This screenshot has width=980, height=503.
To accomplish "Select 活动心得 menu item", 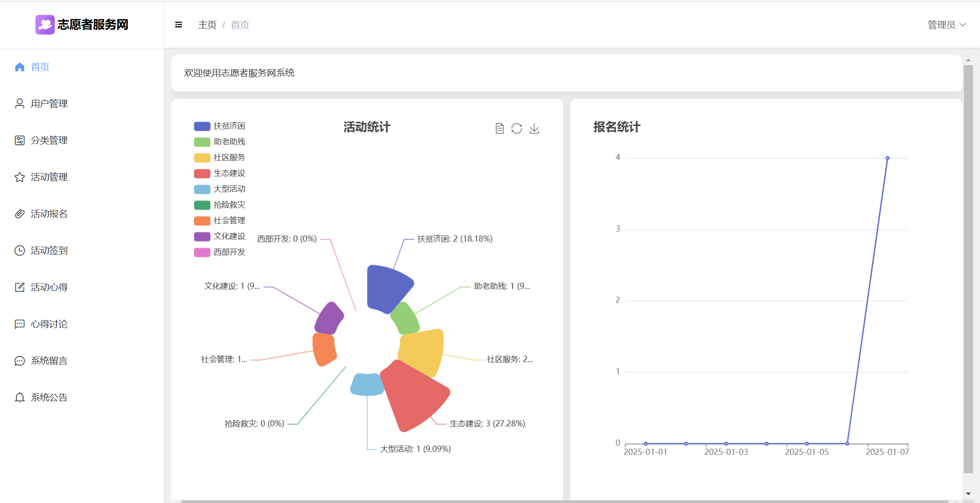I will (49, 287).
